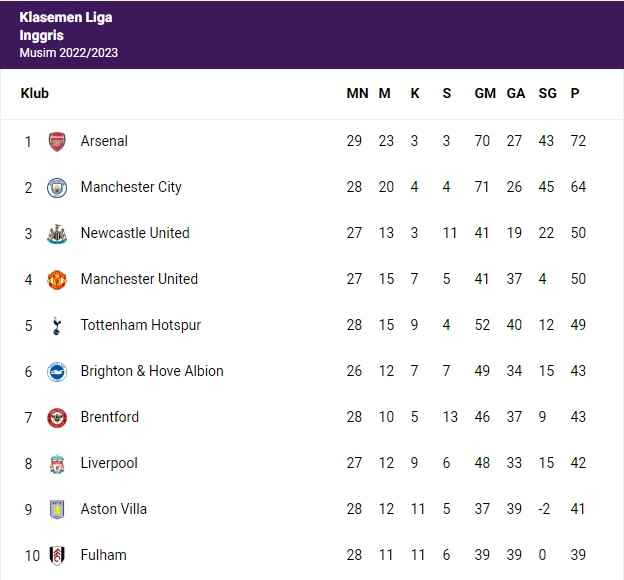Click the SG goal difference header
This screenshot has width=624, height=580.
pos(546,93)
